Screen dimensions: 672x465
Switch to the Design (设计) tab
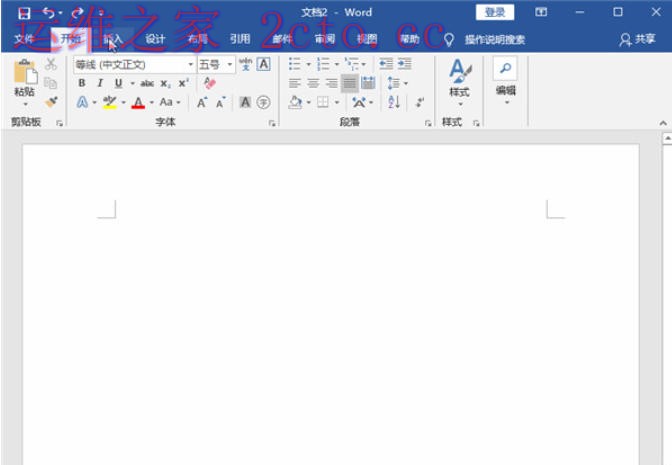click(x=155, y=39)
